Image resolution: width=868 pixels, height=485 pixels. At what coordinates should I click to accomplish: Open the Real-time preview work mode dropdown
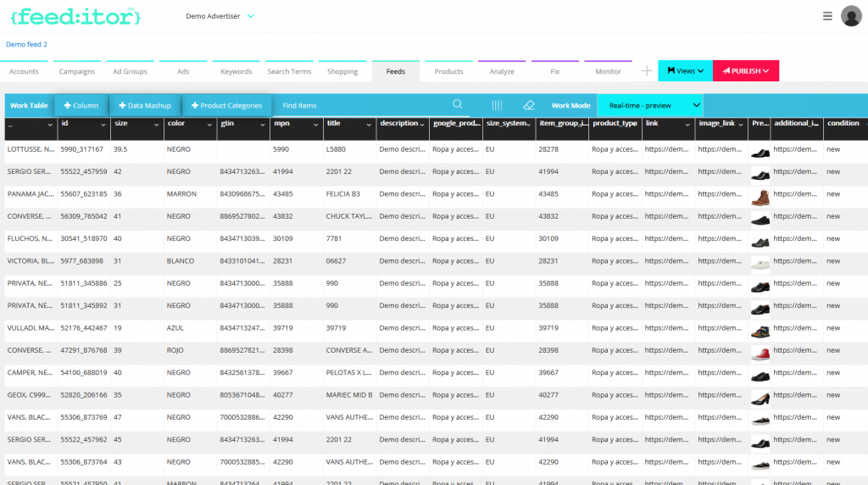click(x=650, y=105)
